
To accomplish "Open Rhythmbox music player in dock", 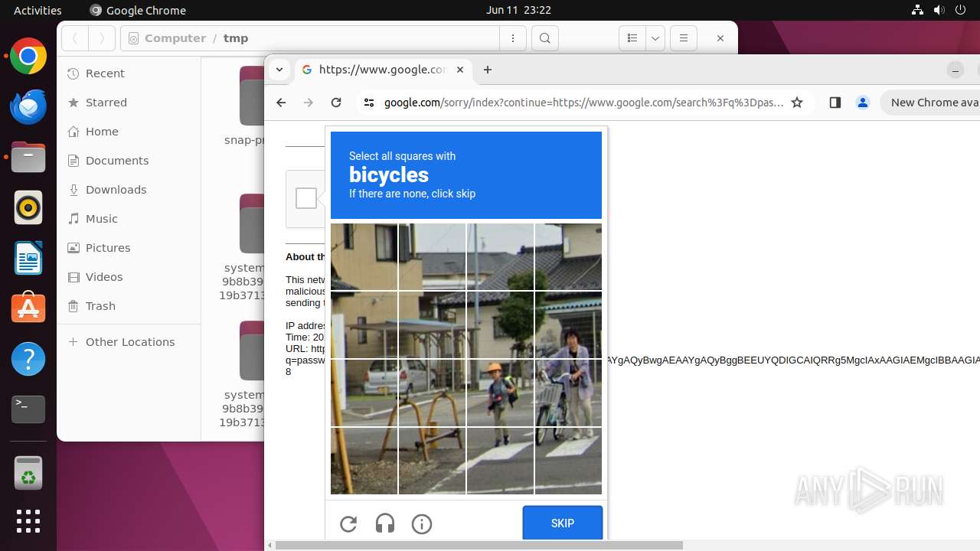I will pyautogui.click(x=28, y=207).
